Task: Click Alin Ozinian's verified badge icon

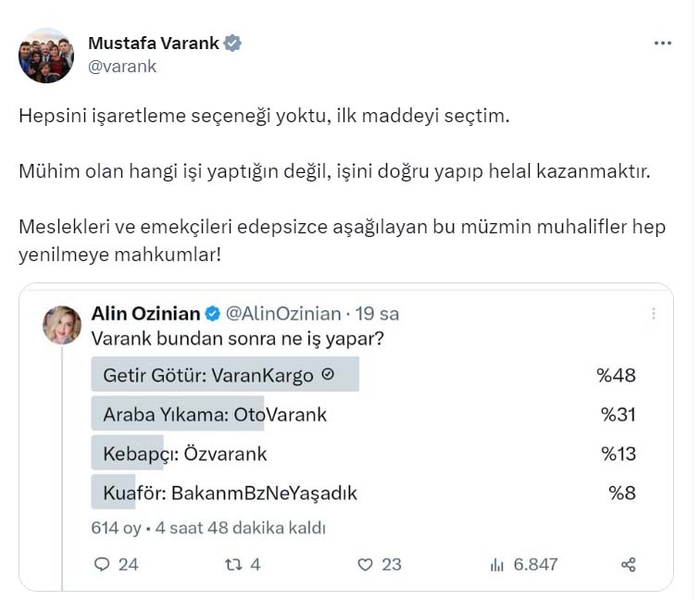Action: 211,313
